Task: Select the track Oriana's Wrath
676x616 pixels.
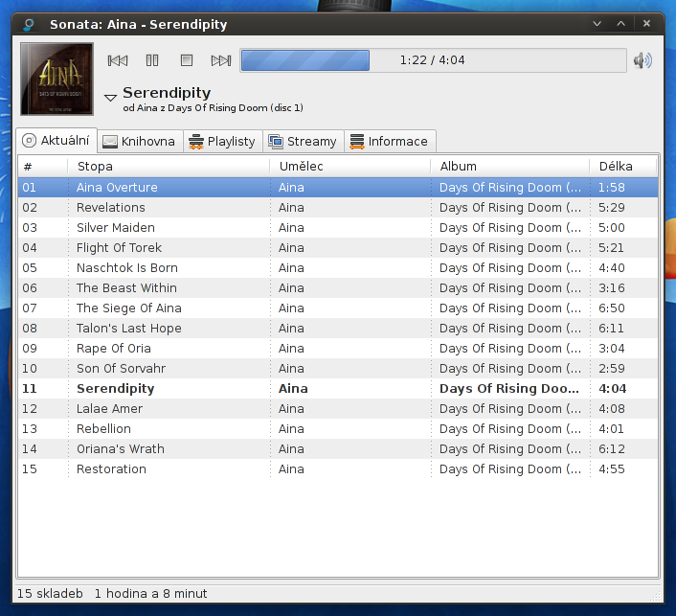Action: tap(338, 449)
